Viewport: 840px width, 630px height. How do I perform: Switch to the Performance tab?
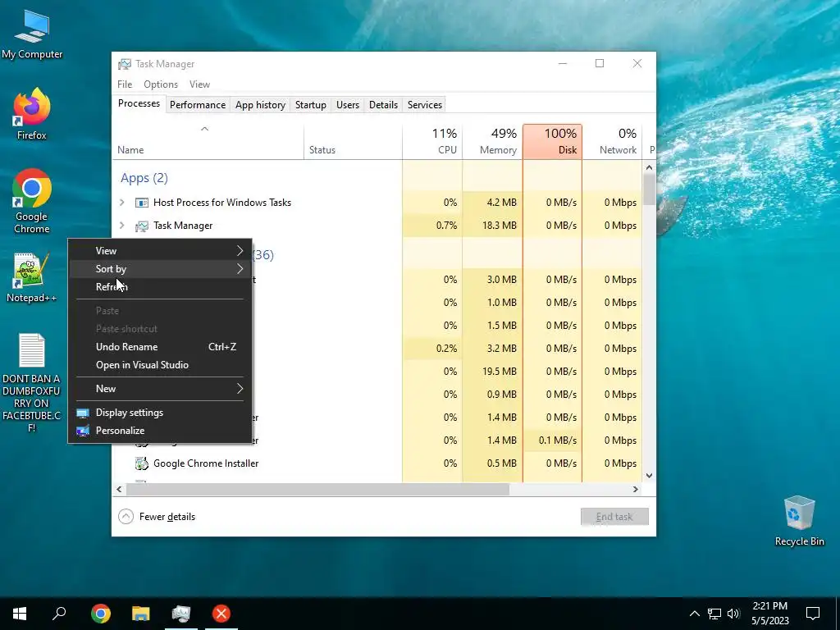tap(198, 105)
